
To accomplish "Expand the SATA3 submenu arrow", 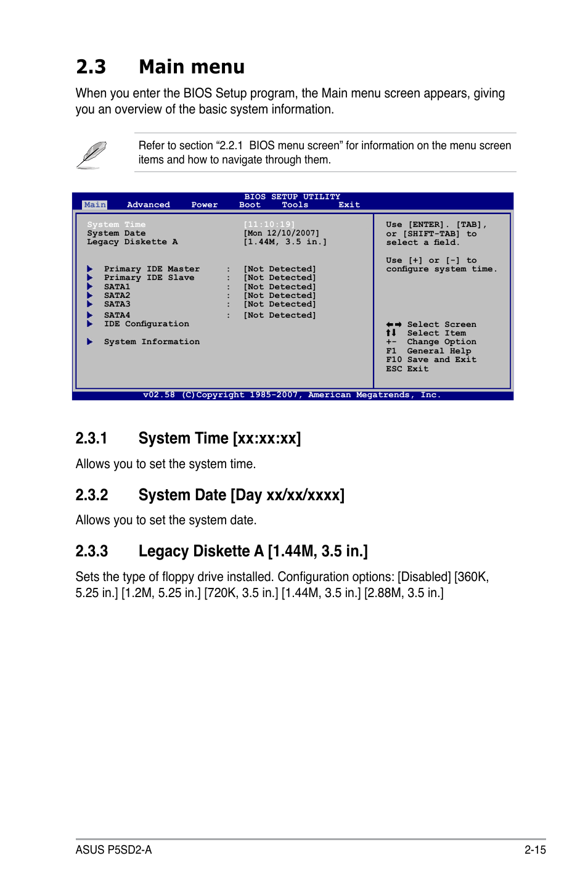I will [90, 304].
